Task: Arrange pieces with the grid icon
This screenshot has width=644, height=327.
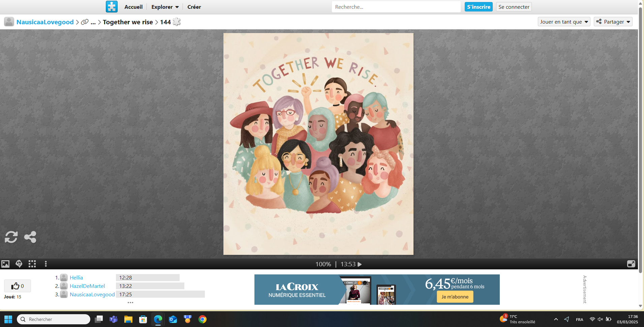Action: (32, 264)
